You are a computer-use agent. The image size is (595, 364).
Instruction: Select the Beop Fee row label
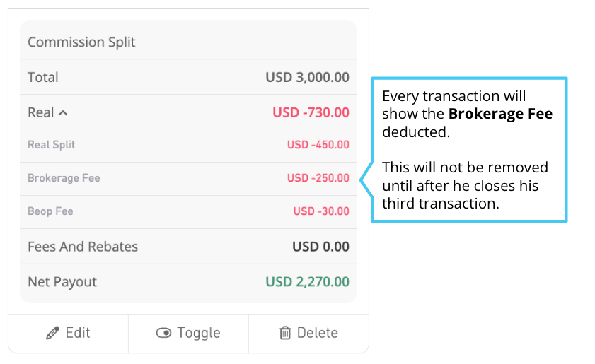point(50,211)
